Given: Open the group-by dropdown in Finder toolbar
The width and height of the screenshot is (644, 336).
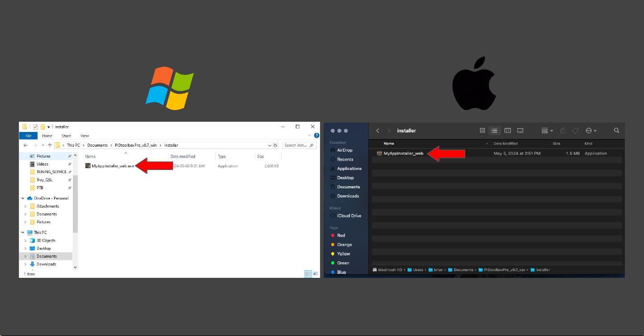Looking at the screenshot, I should click(546, 130).
